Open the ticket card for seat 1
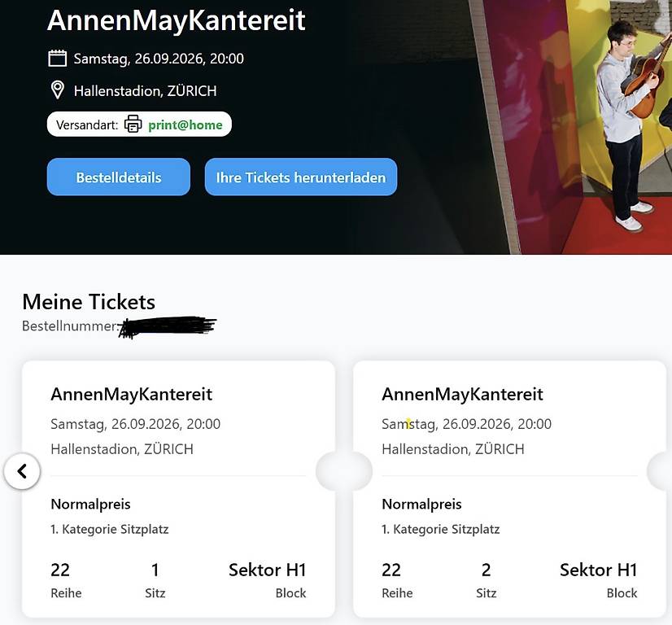 [x=178, y=488]
